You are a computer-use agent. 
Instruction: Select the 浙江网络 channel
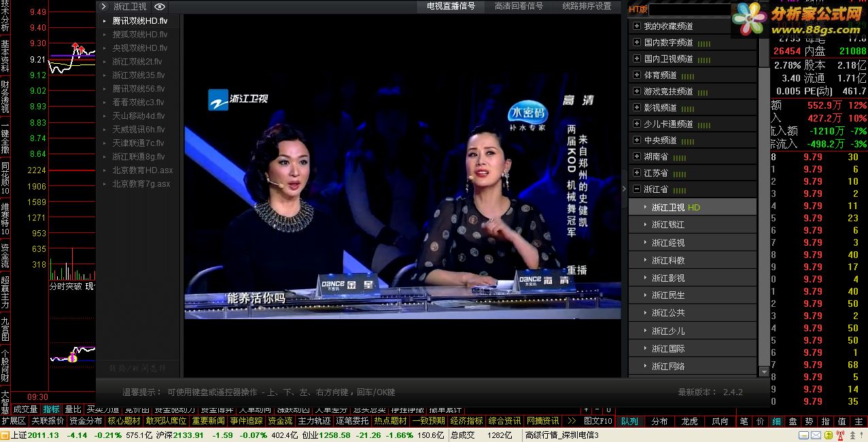pos(692,366)
